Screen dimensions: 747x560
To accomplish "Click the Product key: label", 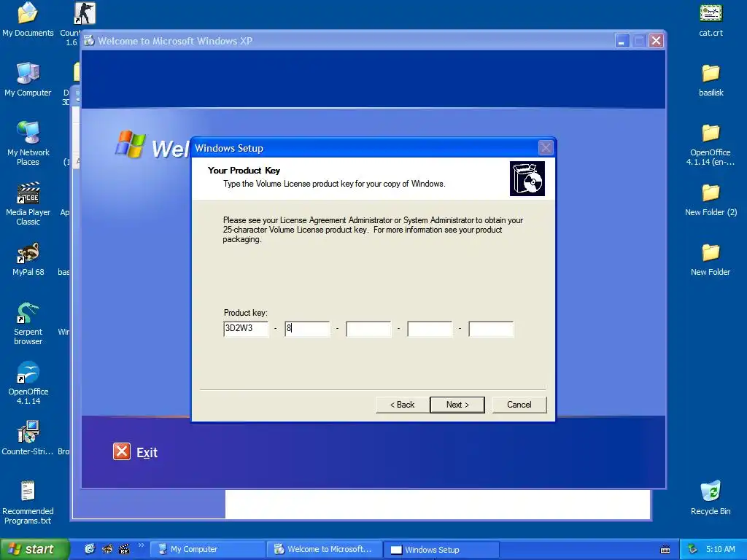I will point(245,313).
